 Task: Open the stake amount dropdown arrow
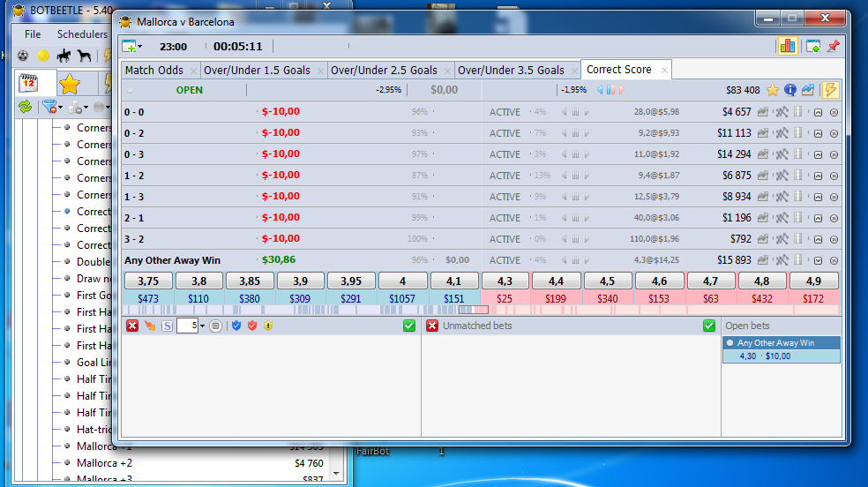[202, 326]
